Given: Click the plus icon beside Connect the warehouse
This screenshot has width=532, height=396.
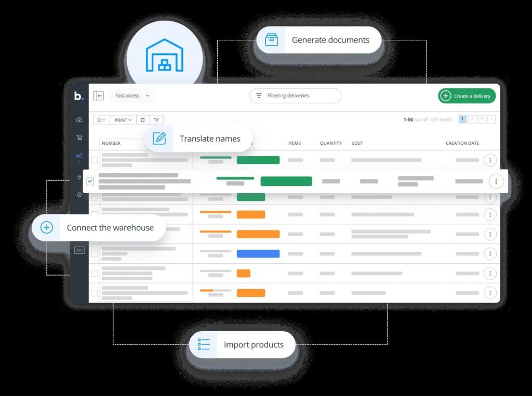Looking at the screenshot, I should tap(46, 227).
